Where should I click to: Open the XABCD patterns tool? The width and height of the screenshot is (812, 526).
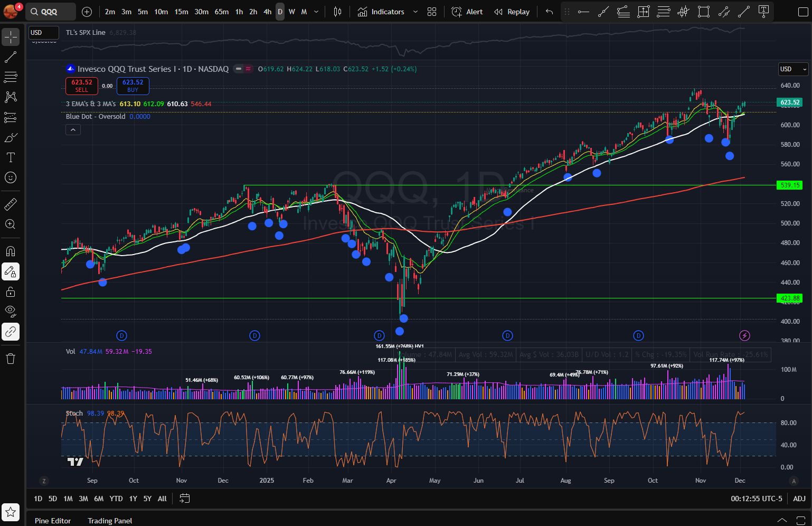pyautogui.click(x=11, y=97)
